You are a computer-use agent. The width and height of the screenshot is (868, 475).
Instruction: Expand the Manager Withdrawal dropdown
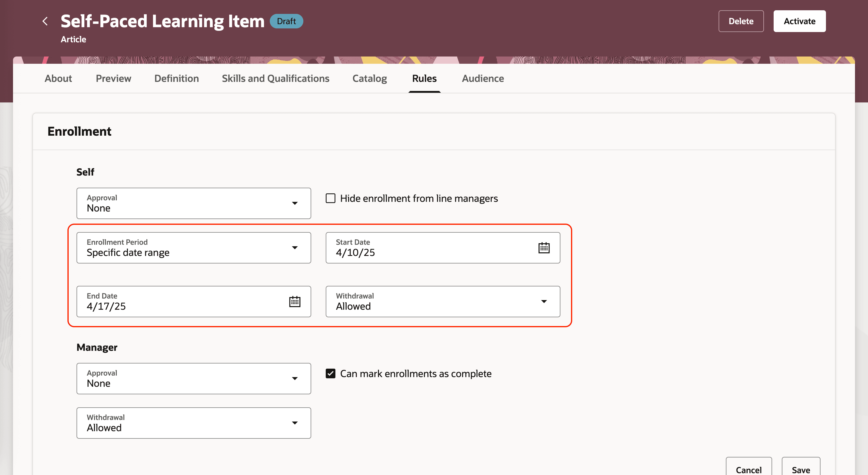pyautogui.click(x=194, y=423)
